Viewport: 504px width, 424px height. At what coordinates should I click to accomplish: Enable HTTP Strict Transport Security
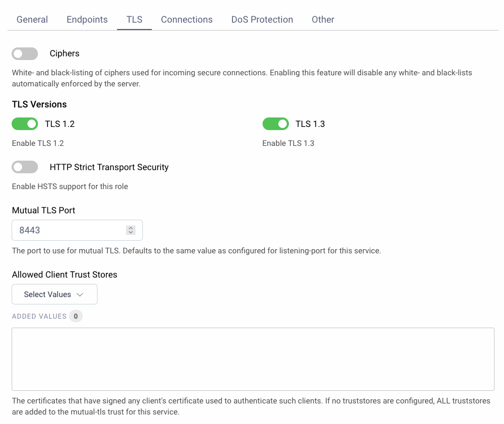pyautogui.click(x=25, y=167)
